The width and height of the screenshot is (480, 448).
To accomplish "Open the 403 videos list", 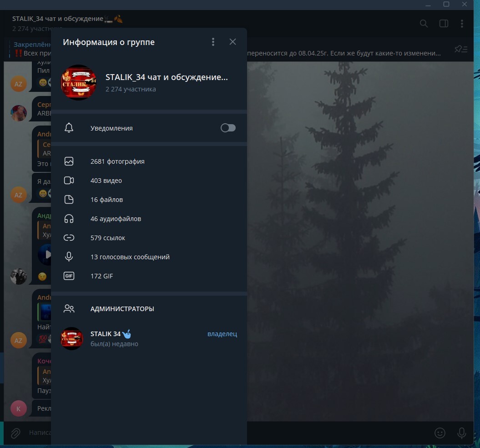I will tap(106, 181).
